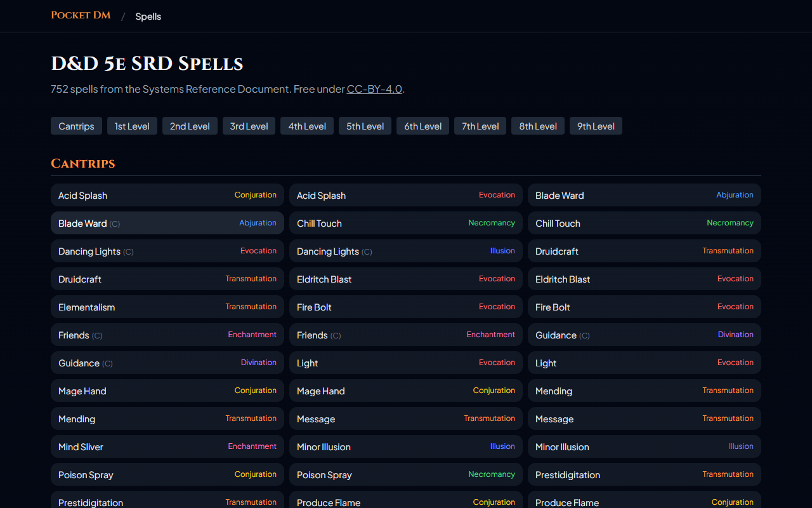The width and height of the screenshot is (812, 508).
Task: Open the Minor Illusion spell entry
Action: point(405,446)
